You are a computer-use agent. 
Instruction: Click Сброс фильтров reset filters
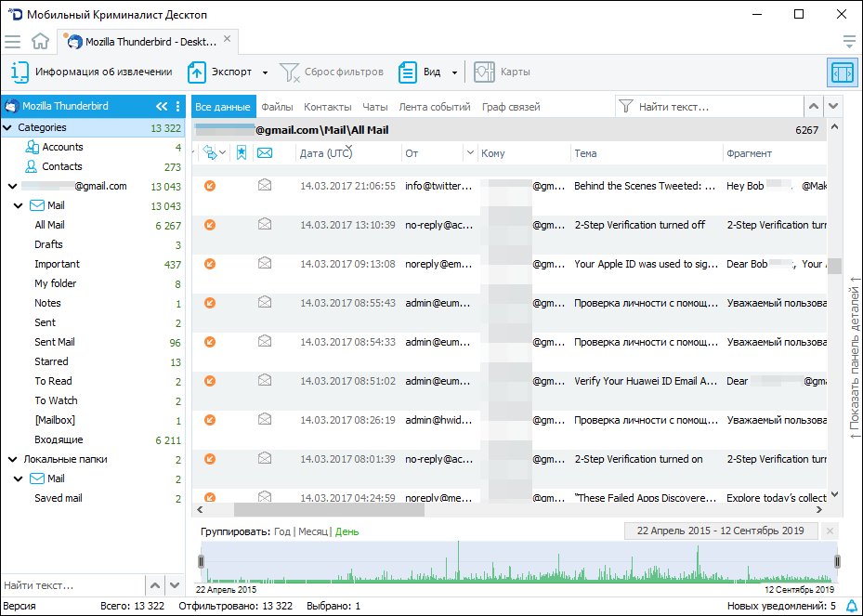[x=332, y=72]
